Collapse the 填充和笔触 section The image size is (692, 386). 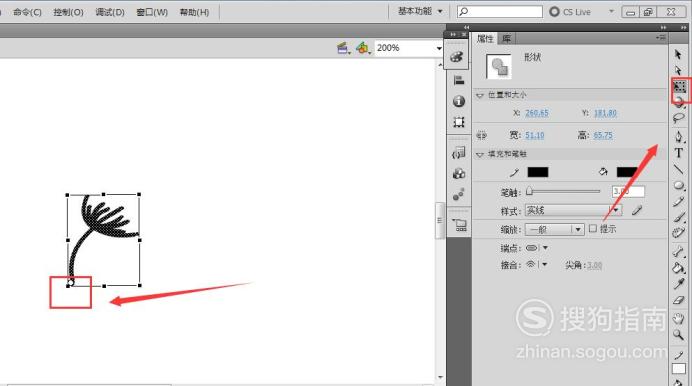click(x=480, y=154)
